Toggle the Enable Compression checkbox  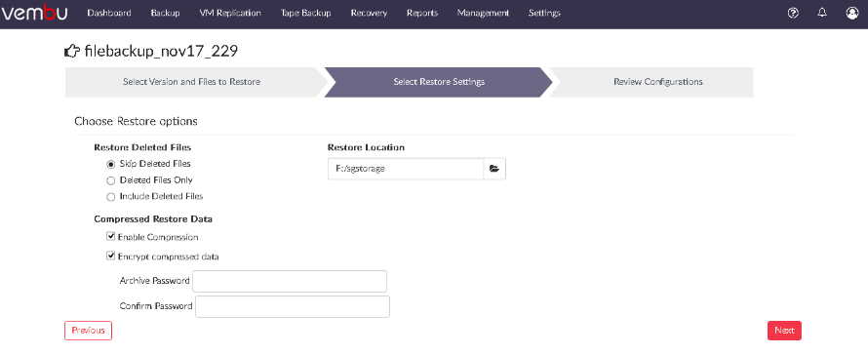[x=111, y=236]
